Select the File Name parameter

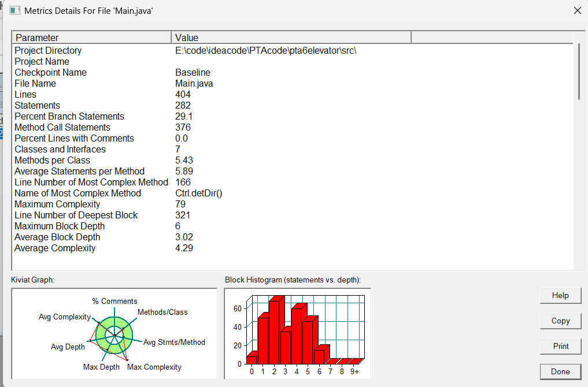(x=35, y=84)
